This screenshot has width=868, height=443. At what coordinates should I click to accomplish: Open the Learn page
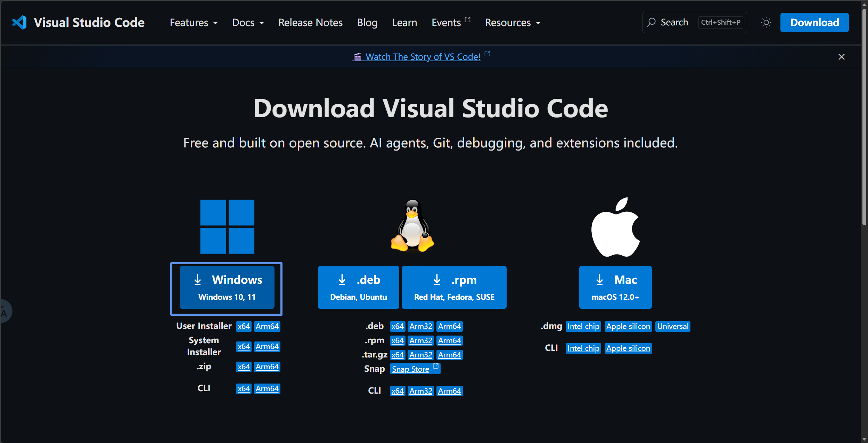click(x=404, y=23)
